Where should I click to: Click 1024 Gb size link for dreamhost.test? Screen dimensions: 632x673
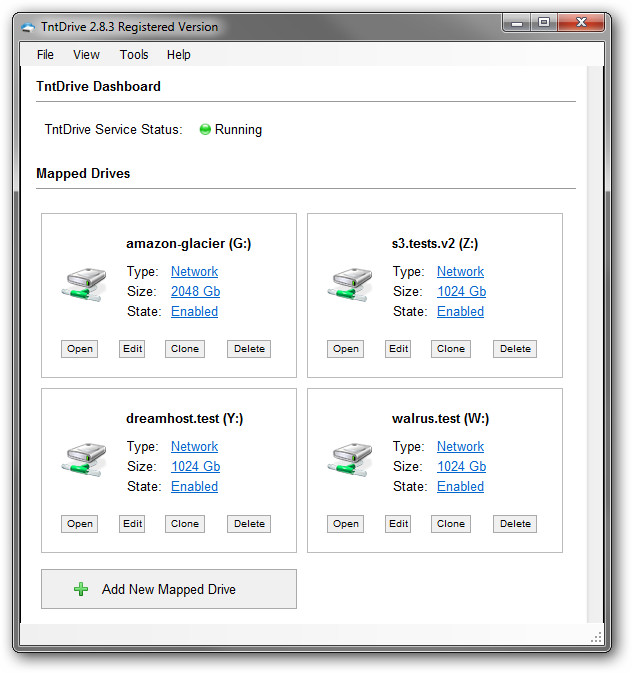click(x=195, y=466)
